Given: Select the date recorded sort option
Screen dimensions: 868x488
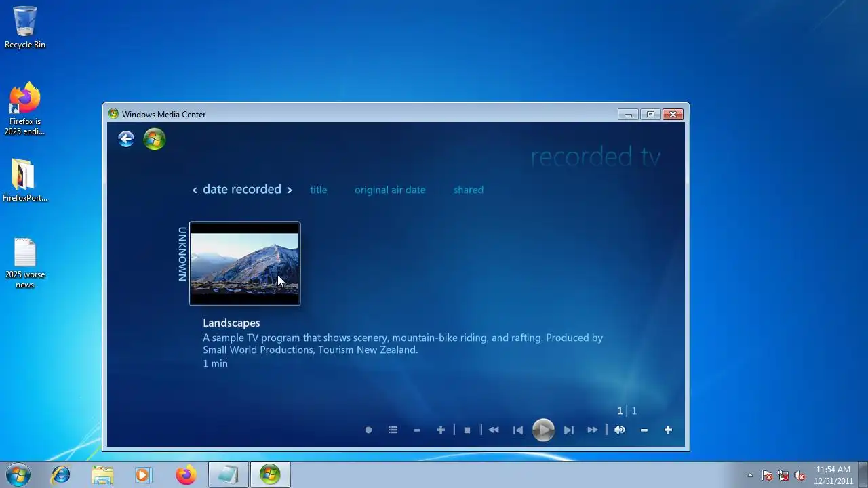Looking at the screenshot, I should [242, 189].
